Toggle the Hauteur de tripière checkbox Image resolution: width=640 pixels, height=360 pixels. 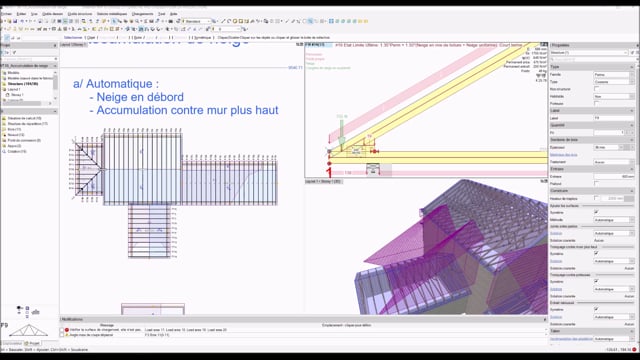pyautogui.click(x=596, y=198)
